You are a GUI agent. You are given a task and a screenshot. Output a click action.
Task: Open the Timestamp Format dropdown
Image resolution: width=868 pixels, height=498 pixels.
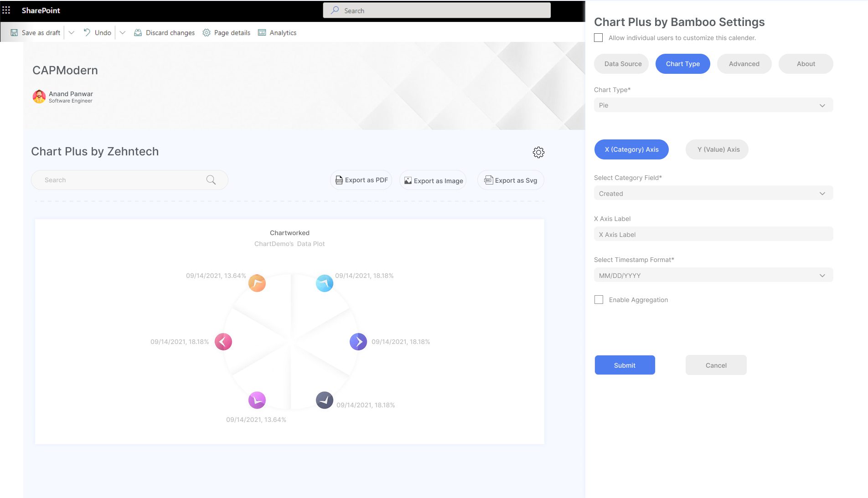(x=713, y=276)
